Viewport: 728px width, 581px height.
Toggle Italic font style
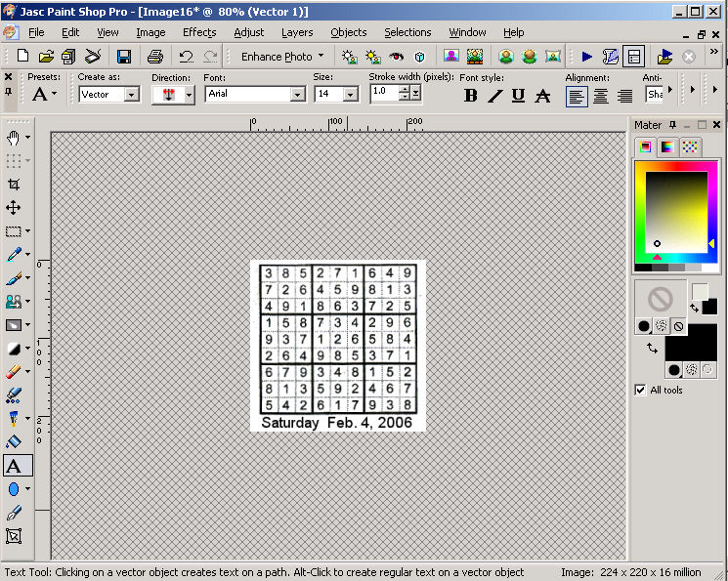coord(494,95)
